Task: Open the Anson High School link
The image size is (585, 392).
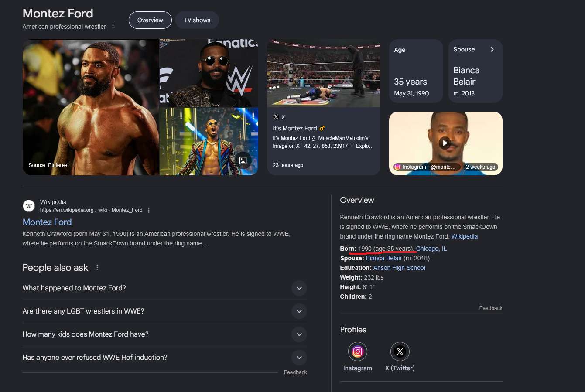Action: [399, 268]
